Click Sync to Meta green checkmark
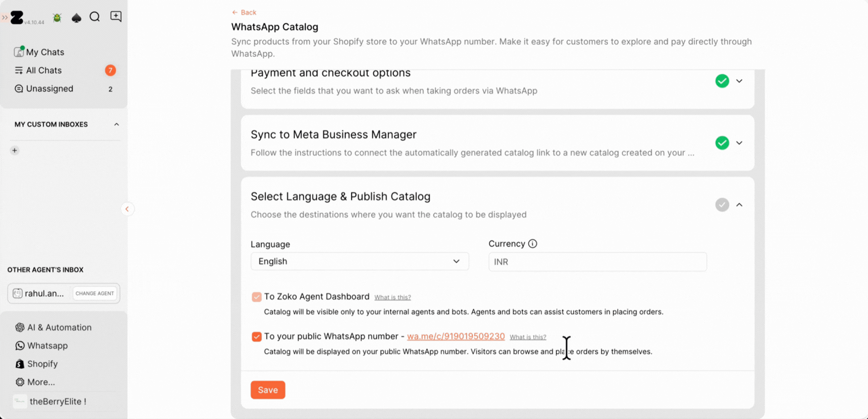This screenshot has width=868, height=419. 722,143
